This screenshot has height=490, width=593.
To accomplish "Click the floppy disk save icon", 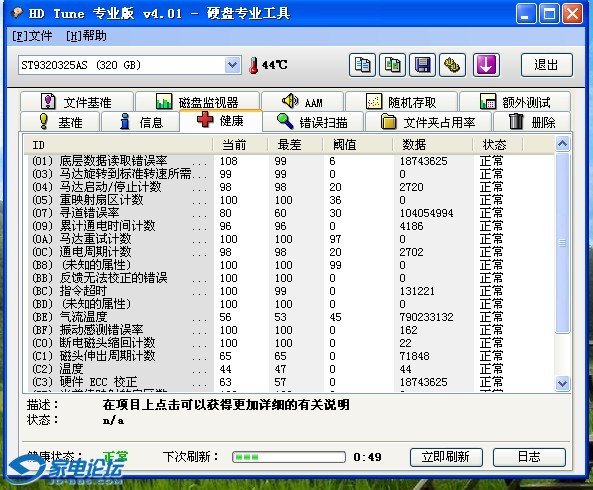I will [x=422, y=65].
